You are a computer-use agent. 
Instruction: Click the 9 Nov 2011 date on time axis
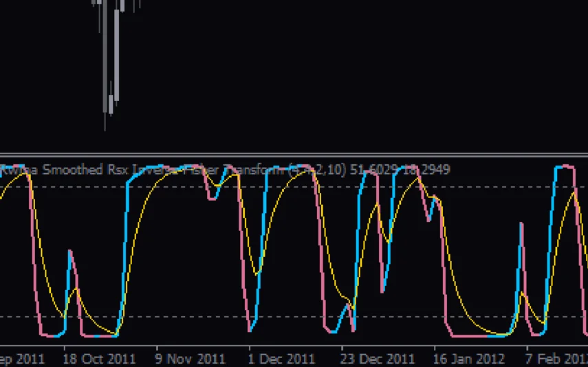pyautogui.click(x=190, y=359)
